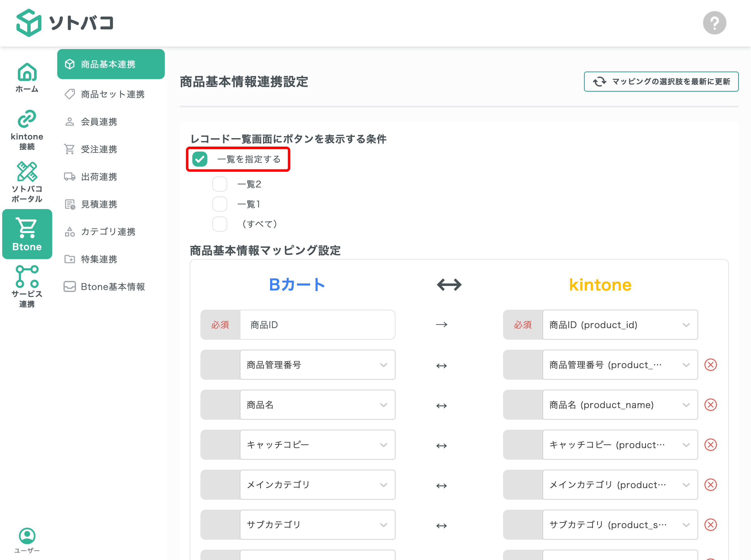
Task: Select 会員連携 from the menu
Action: click(x=99, y=122)
